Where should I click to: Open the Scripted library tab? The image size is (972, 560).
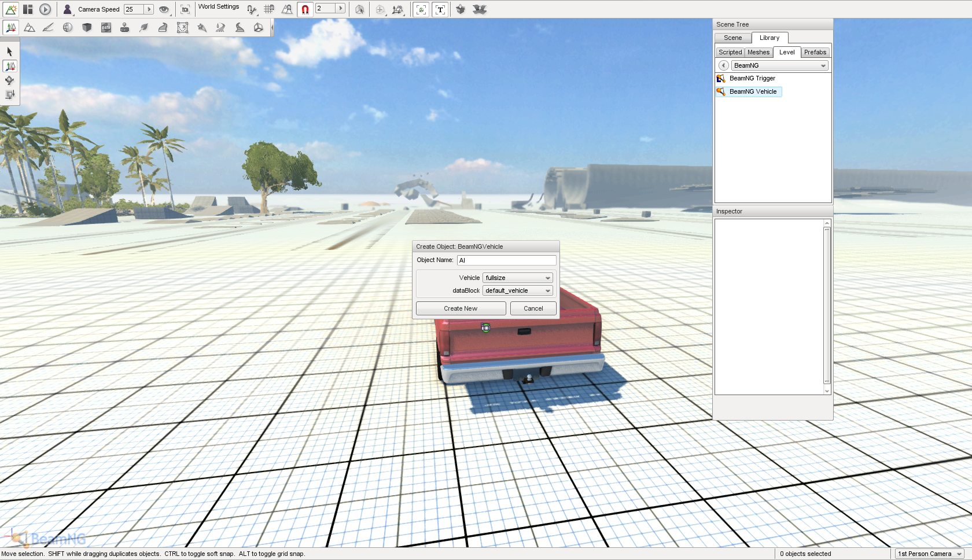[730, 52]
